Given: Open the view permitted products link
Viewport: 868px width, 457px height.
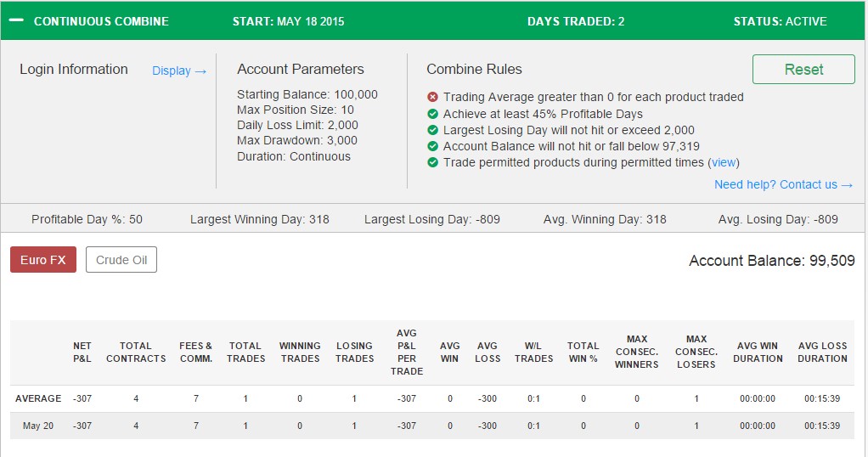Looking at the screenshot, I should click(x=724, y=162).
